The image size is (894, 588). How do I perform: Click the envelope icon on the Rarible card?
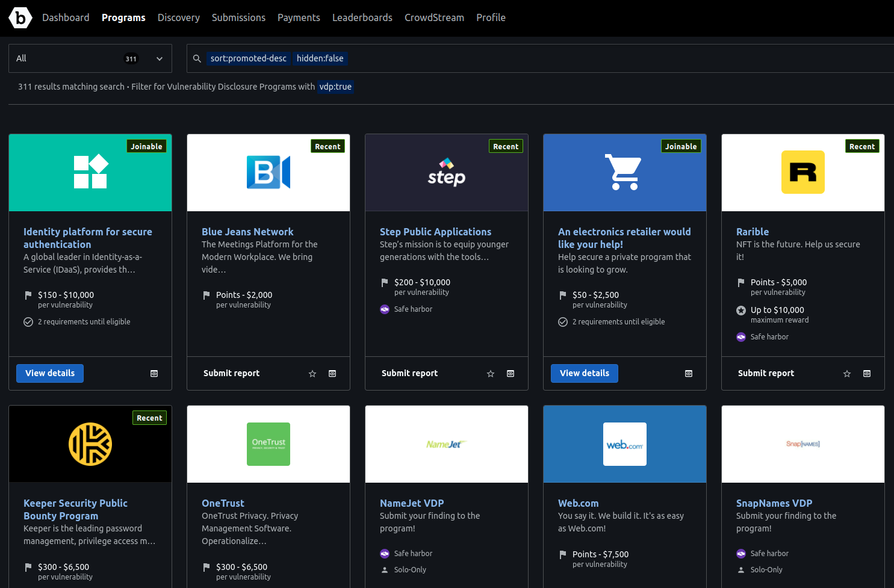tap(866, 373)
